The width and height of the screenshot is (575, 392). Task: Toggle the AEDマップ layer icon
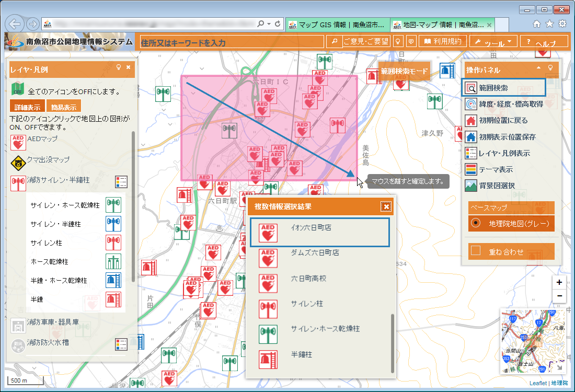coord(18,143)
